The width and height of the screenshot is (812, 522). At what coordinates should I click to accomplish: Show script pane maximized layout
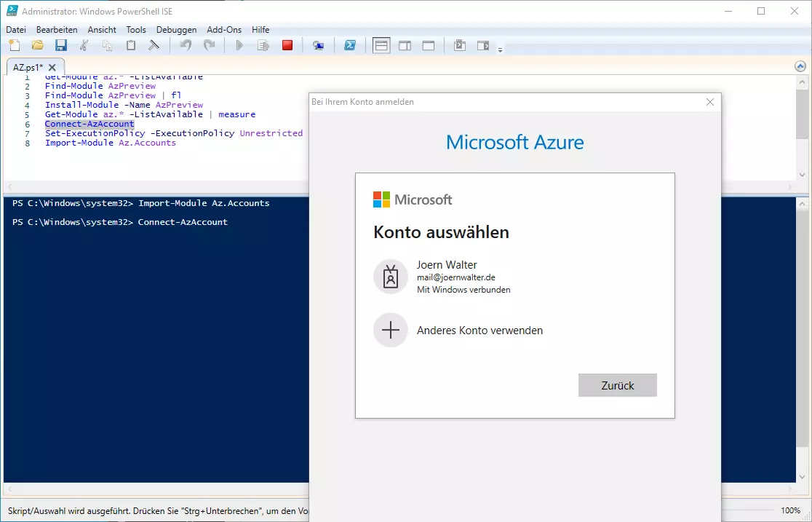point(429,45)
